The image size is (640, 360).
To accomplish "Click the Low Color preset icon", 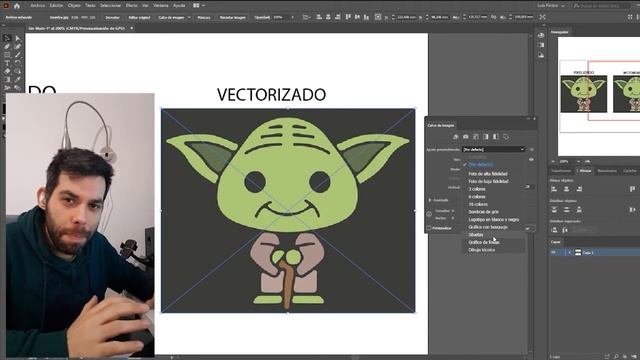I will (x=476, y=137).
